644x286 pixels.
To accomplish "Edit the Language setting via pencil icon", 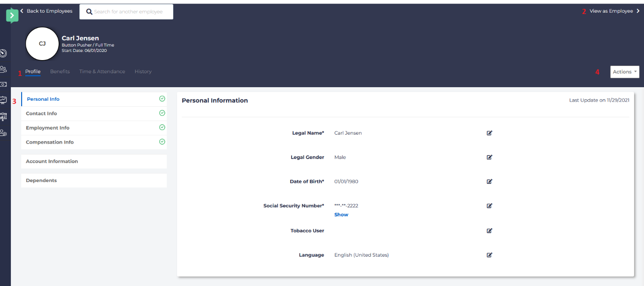I will (489, 255).
